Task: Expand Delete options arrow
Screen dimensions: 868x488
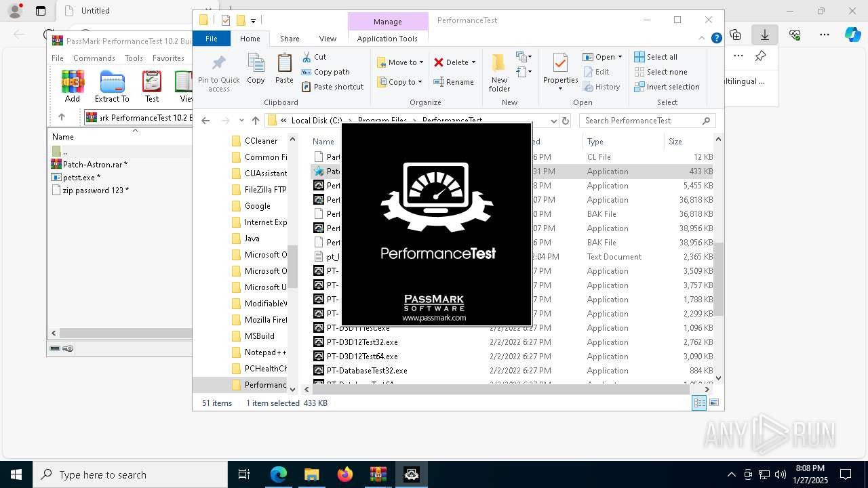Action: [x=473, y=62]
